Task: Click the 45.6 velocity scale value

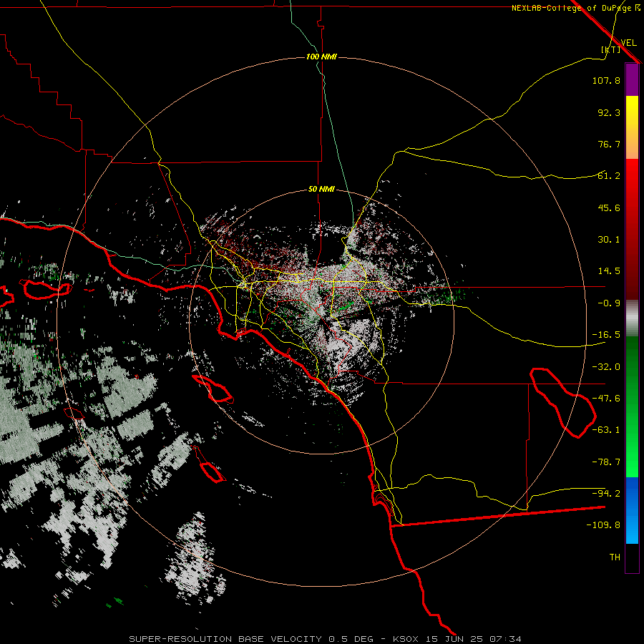Action: tap(609, 208)
